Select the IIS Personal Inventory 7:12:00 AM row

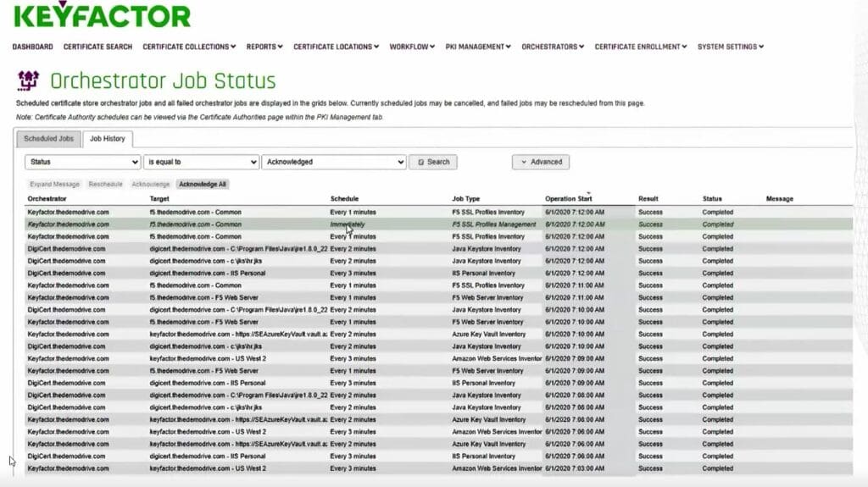pyautogui.click(x=438, y=274)
